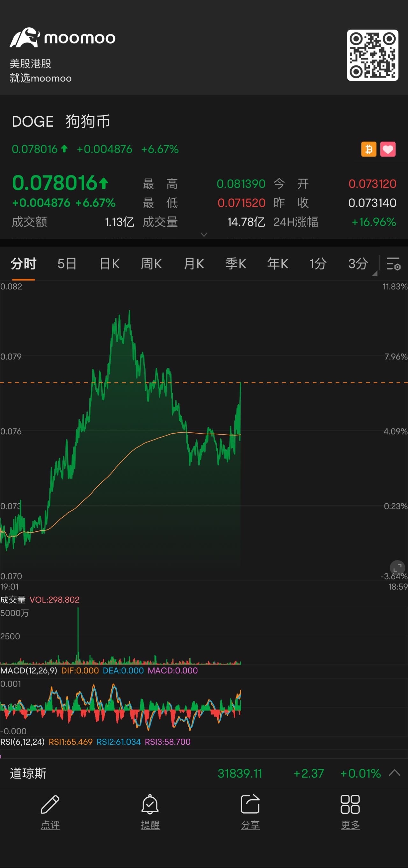
Task: Open the 3分 interval dropdown
Action: point(360,264)
